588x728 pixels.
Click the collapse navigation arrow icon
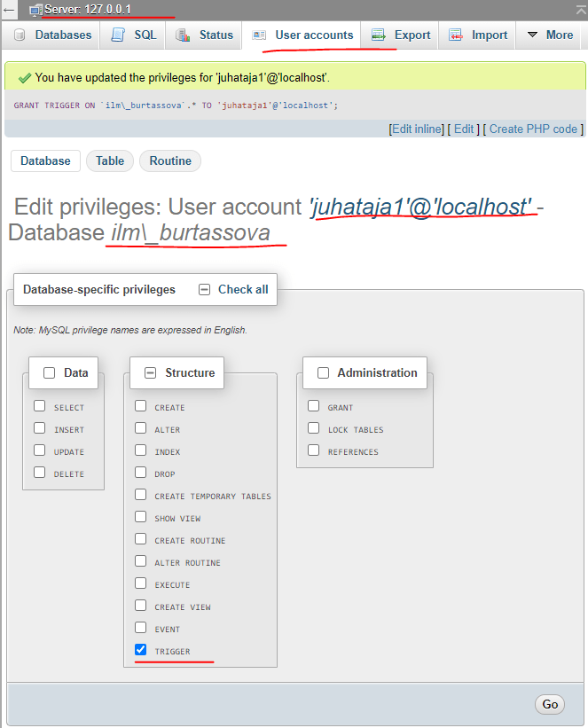(x=9, y=9)
